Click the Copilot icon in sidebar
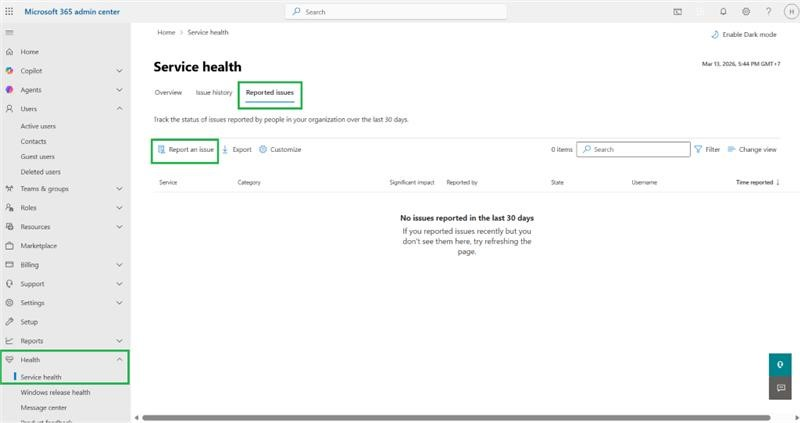Viewport: 800px width, 423px height. [9, 70]
